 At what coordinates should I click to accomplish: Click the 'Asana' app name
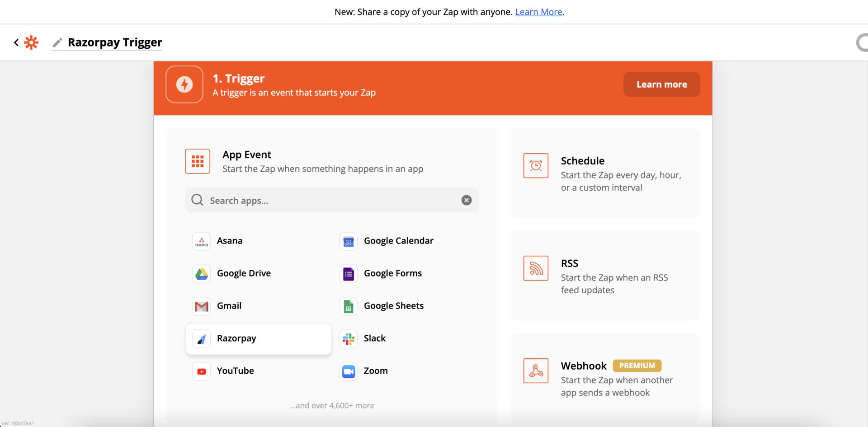pos(230,241)
